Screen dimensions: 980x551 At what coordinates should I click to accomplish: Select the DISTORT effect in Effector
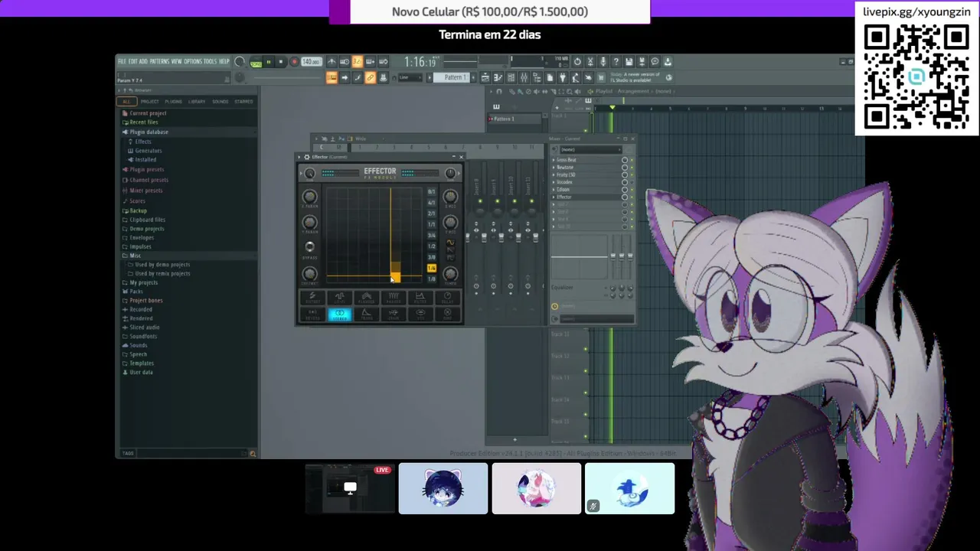[x=312, y=297]
